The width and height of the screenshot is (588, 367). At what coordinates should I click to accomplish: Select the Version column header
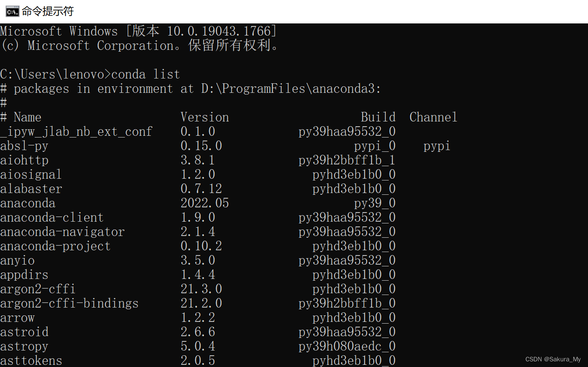[x=204, y=117]
